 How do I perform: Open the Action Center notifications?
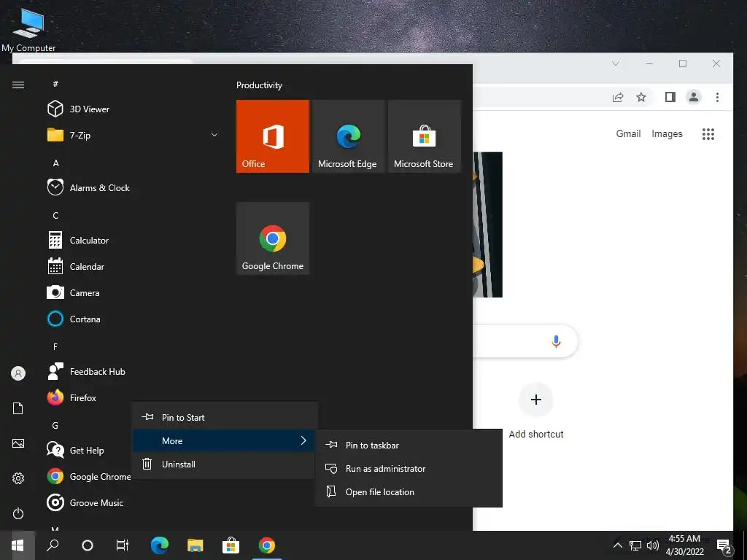point(724,545)
